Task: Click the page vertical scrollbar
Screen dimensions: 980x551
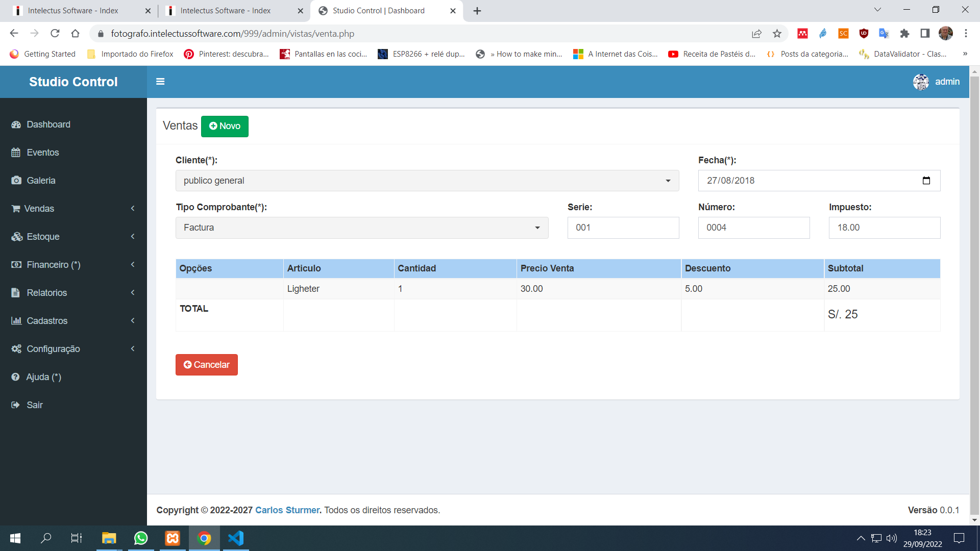Action: point(974,296)
